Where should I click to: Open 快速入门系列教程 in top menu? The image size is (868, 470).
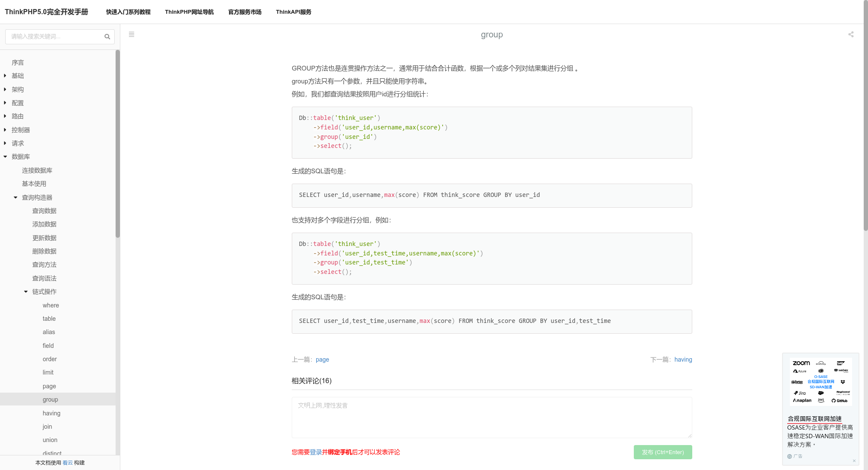tap(128, 12)
